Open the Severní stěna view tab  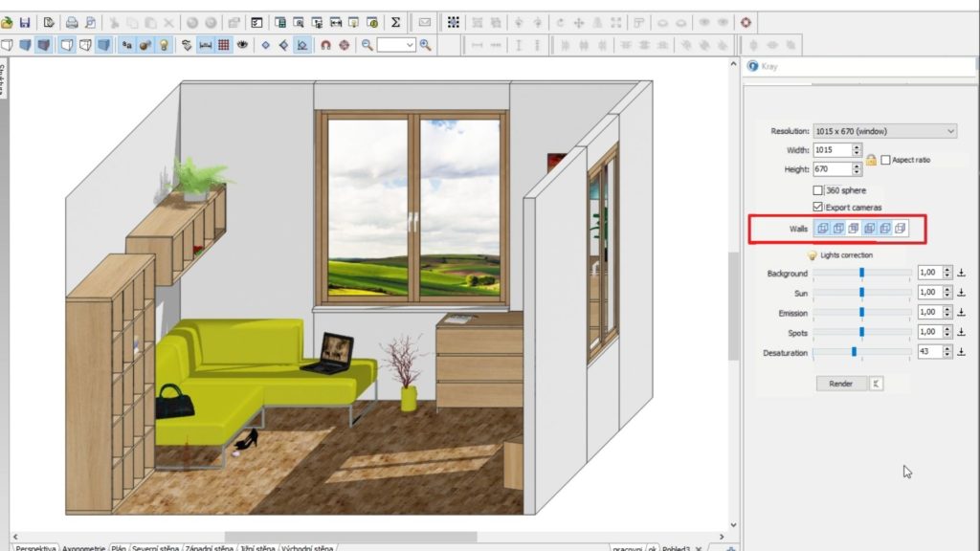click(x=155, y=548)
